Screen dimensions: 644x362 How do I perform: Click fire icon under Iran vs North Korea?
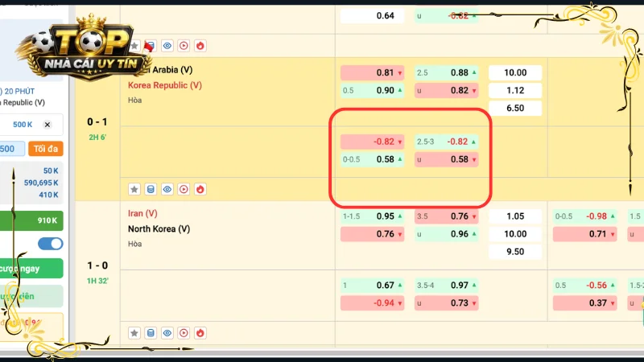(200, 333)
